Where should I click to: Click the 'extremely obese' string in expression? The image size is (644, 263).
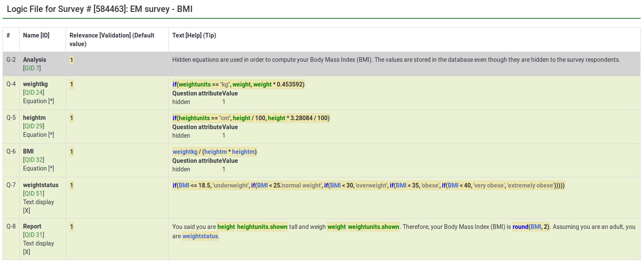pos(531,185)
